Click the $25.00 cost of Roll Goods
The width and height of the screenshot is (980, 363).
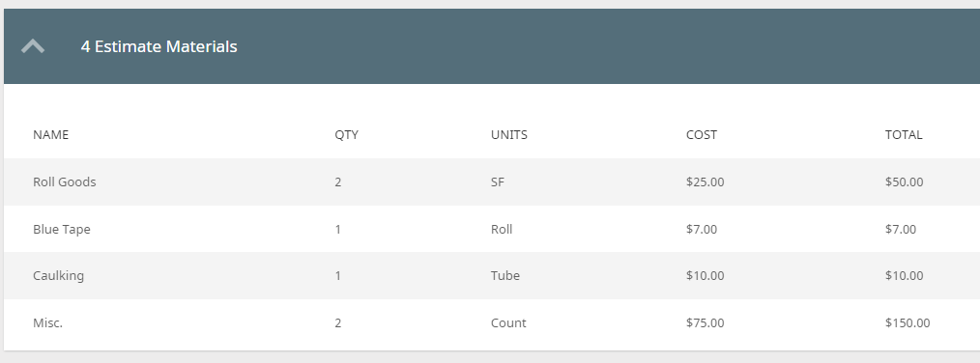[x=705, y=181]
